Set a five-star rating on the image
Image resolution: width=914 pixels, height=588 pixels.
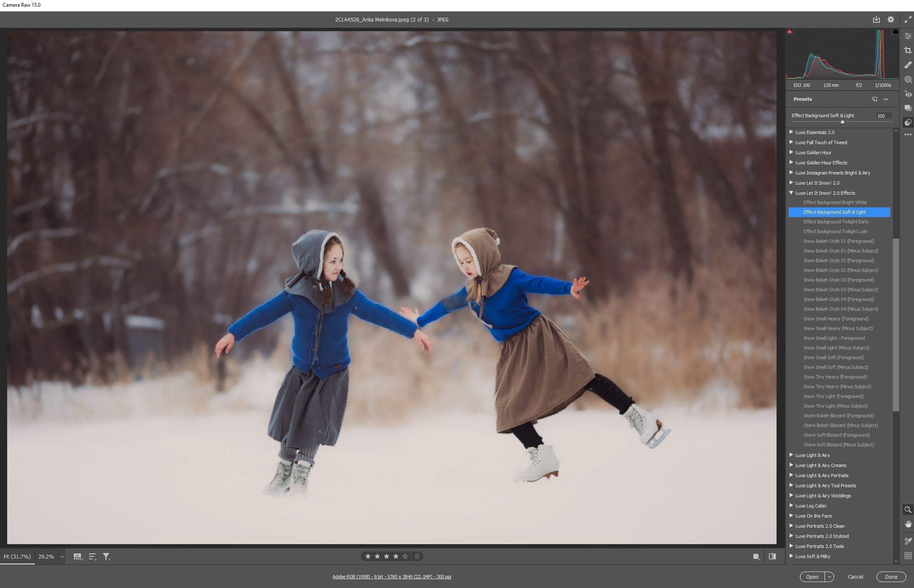pyautogui.click(x=405, y=556)
